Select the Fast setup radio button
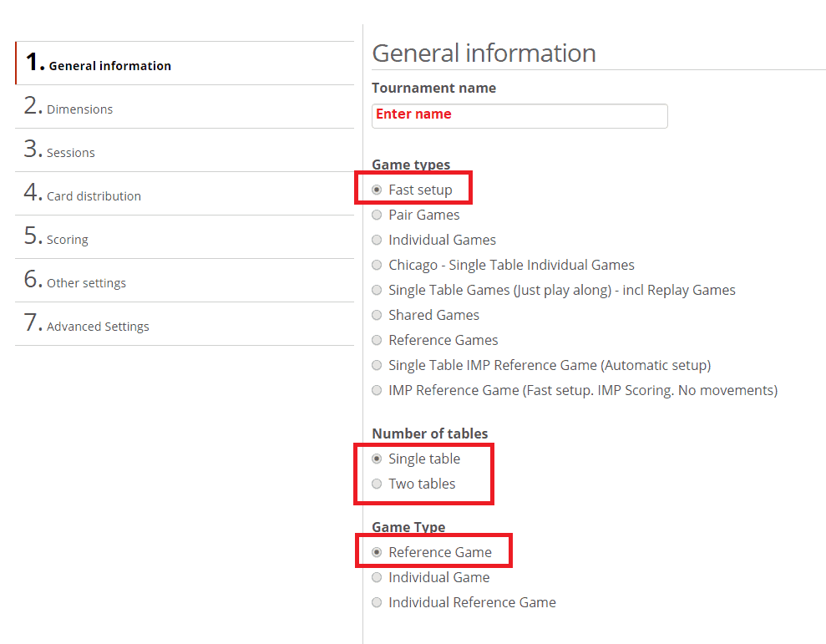 [x=378, y=190]
